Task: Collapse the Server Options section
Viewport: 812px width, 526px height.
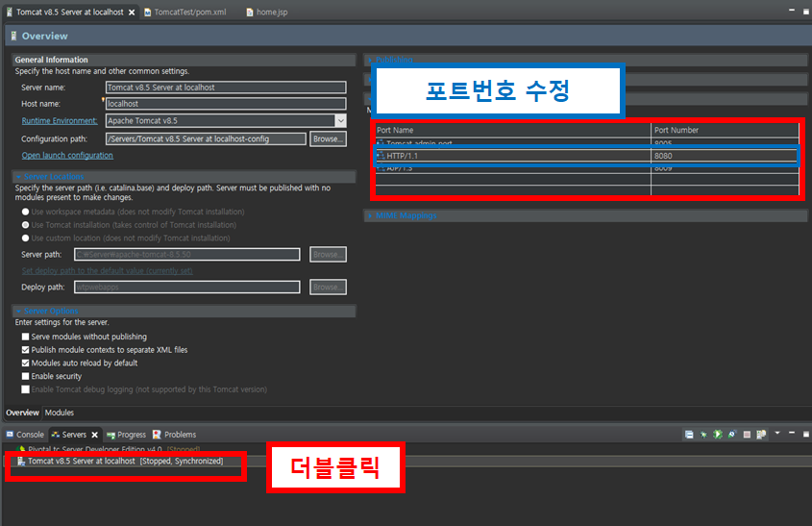Action: tap(18, 311)
